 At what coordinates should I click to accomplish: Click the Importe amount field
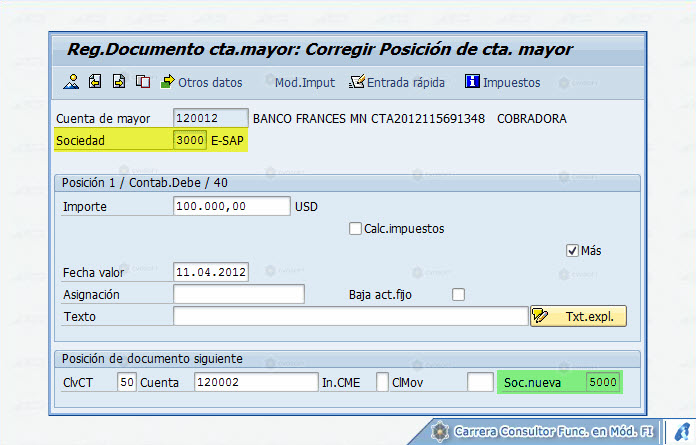(x=232, y=206)
